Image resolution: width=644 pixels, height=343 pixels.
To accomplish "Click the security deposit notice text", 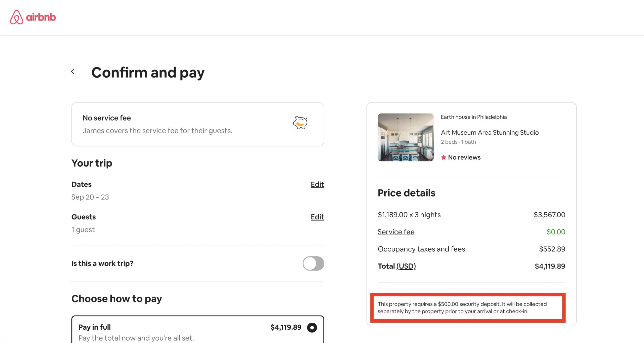I will pyautogui.click(x=462, y=308).
